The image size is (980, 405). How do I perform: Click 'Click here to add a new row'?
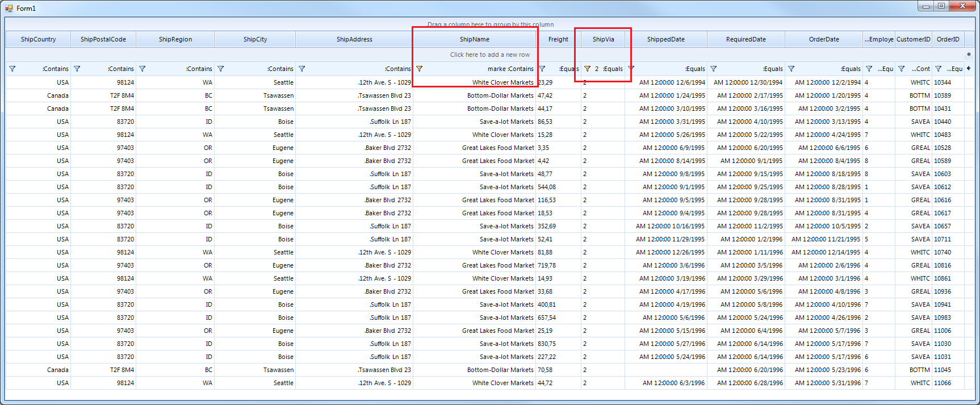[489, 55]
